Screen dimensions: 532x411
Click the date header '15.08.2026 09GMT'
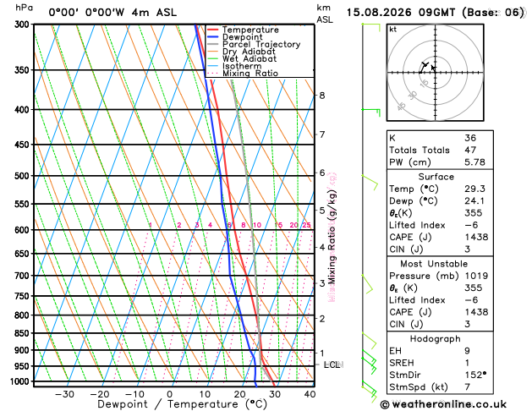tap(401, 13)
